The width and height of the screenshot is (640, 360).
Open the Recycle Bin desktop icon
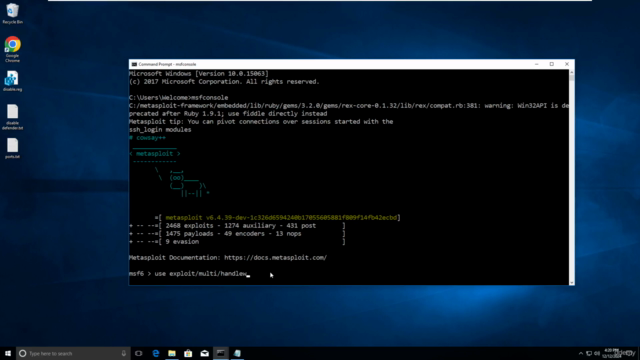[x=12, y=13]
